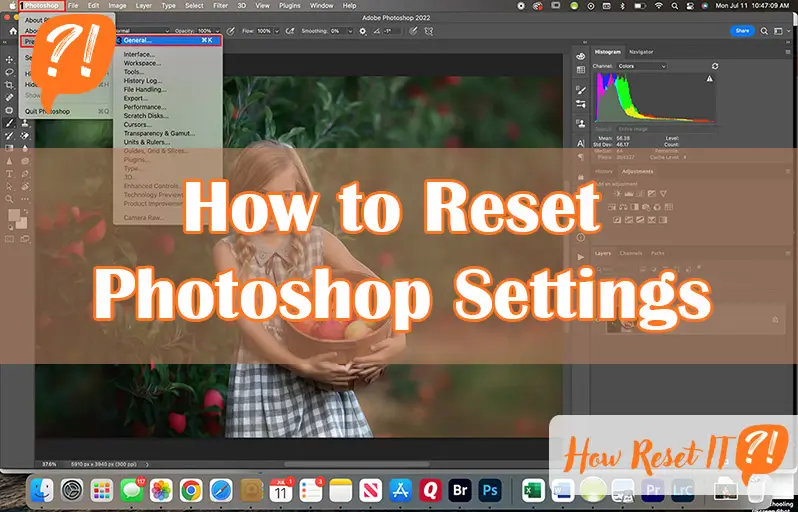
Task: Select the Move tool
Action: pyautogui.click(x=9, y=60)
